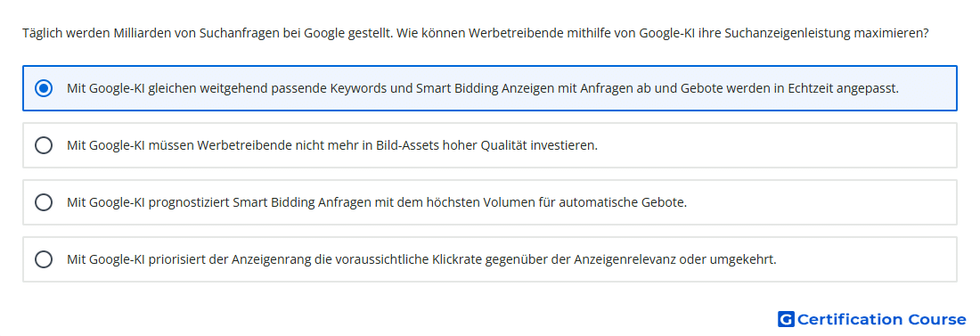Image resolution: width=980 pixels, height=336 pixels.
Task: Click the question text about Suchanzeigenleistung
Action: pos(476,33)
